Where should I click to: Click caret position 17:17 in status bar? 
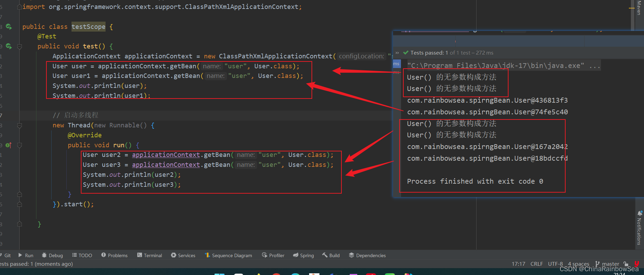519,264
